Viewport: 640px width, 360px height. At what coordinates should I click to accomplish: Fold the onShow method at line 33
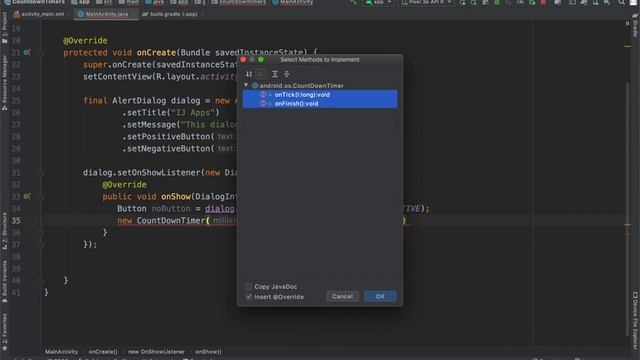[41, 197]
